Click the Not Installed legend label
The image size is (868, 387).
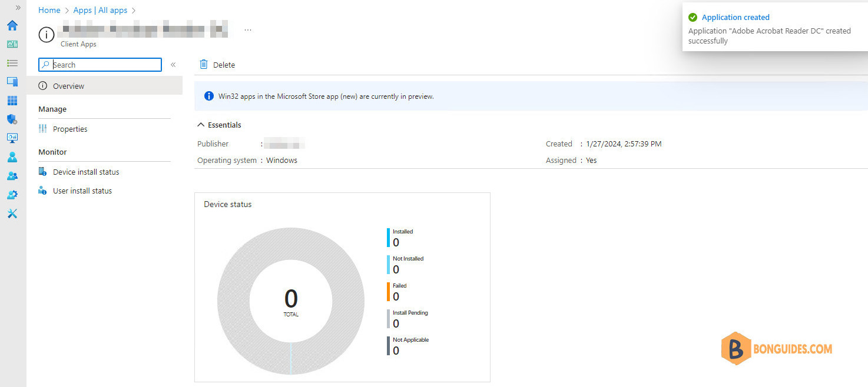[408, 259]
